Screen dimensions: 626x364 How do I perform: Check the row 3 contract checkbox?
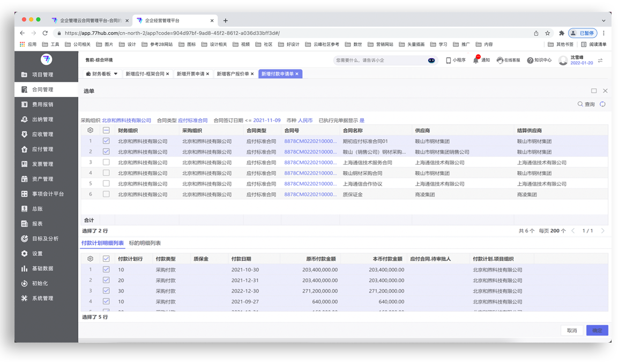[x=106, y=162]
